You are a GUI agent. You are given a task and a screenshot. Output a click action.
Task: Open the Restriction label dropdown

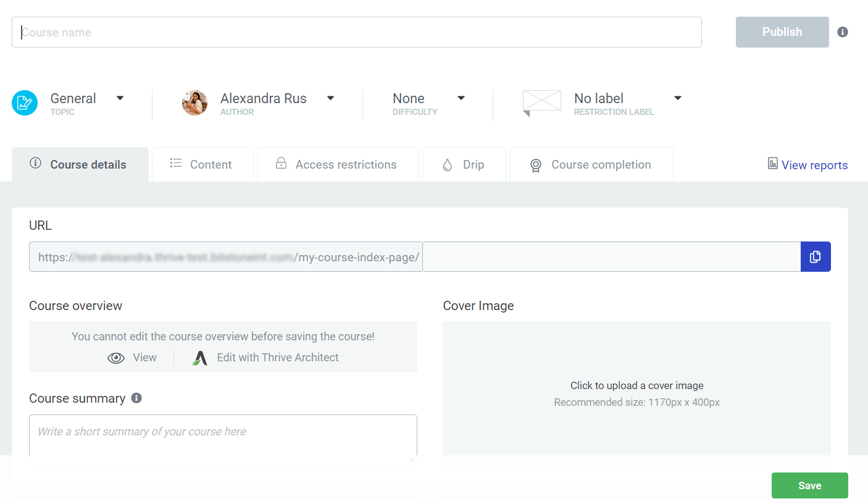(x=677, y=98)
